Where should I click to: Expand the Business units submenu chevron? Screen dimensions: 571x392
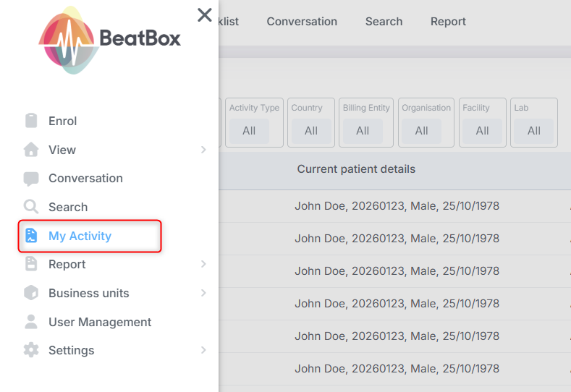[203, 293]
